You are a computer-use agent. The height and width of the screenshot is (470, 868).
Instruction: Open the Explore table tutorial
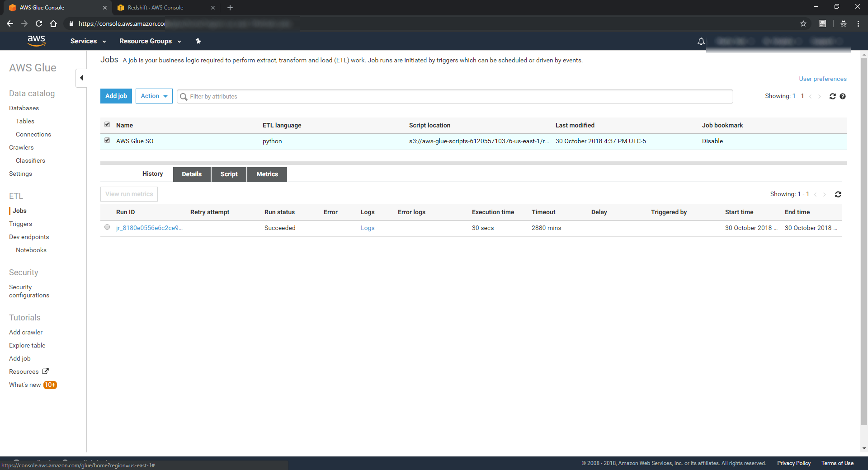click(27, 346)
